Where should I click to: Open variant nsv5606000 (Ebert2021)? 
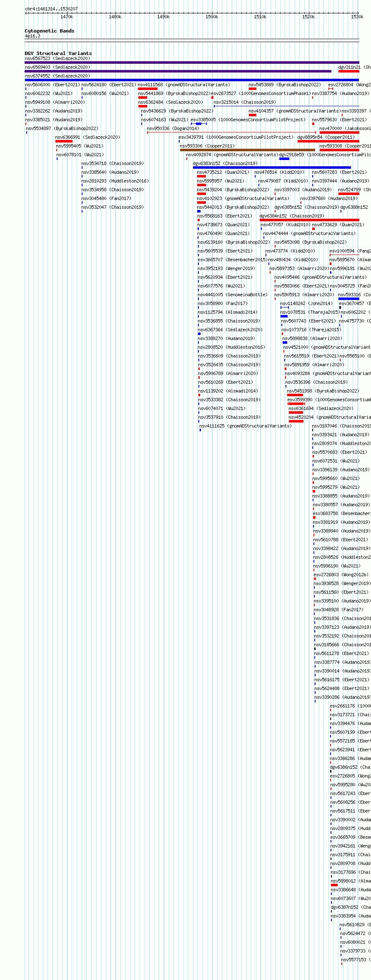52,85
